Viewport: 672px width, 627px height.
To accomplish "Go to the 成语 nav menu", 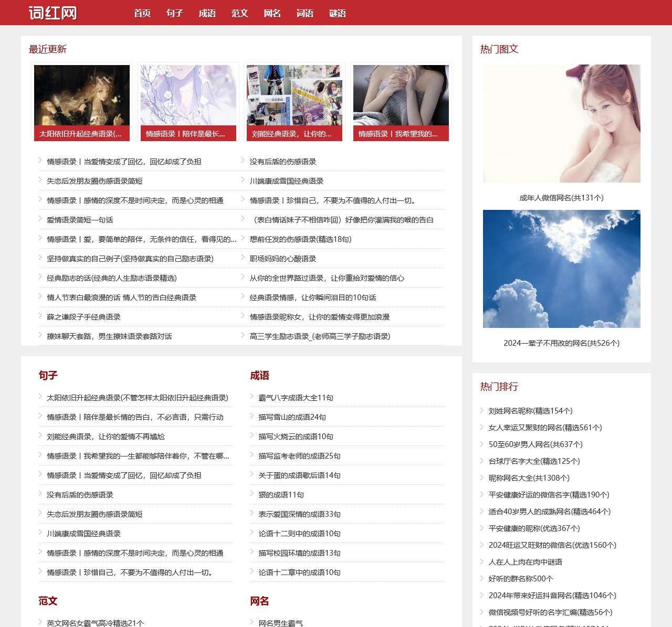I will [207, 13].
